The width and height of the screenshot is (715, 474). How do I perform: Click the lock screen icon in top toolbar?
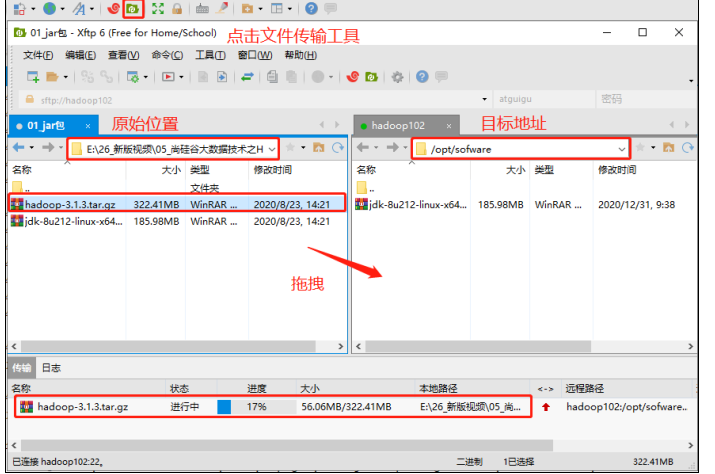[x=177, y=9]
